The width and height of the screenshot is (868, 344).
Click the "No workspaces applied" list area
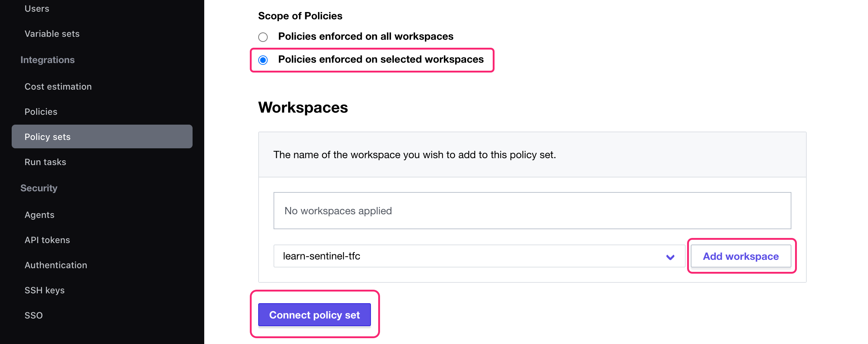point(532,211)
